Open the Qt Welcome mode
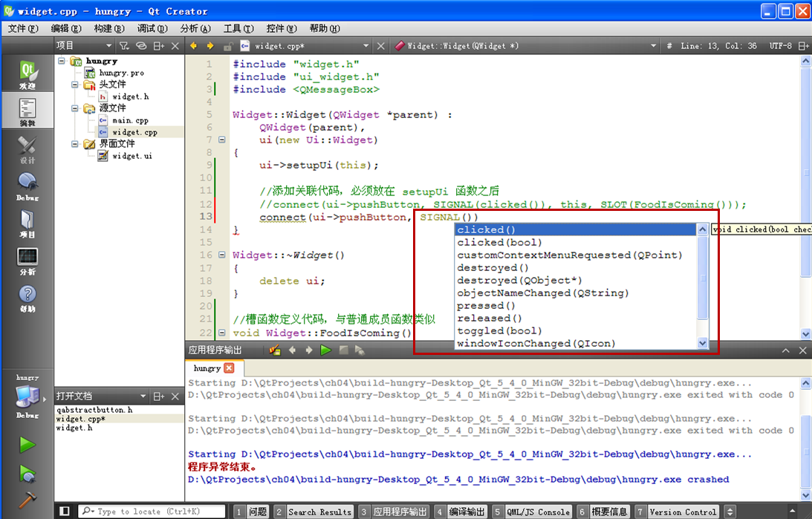Viewport: 812px width, 519px height. coord(27,74)
